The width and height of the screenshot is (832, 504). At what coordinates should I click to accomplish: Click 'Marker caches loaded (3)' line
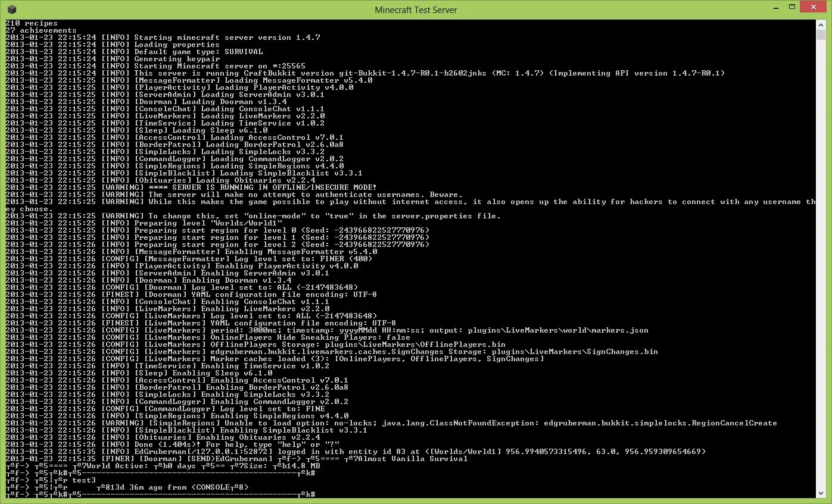click(x=275, y=359)
